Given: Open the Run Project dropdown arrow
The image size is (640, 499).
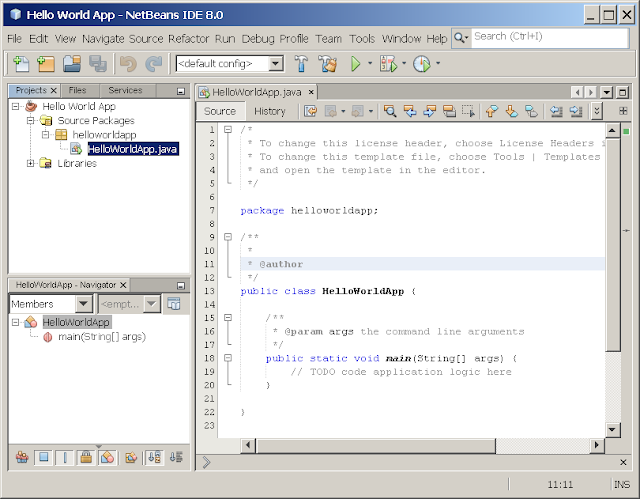Looking at the screenshot, I should tap(370, 63).
